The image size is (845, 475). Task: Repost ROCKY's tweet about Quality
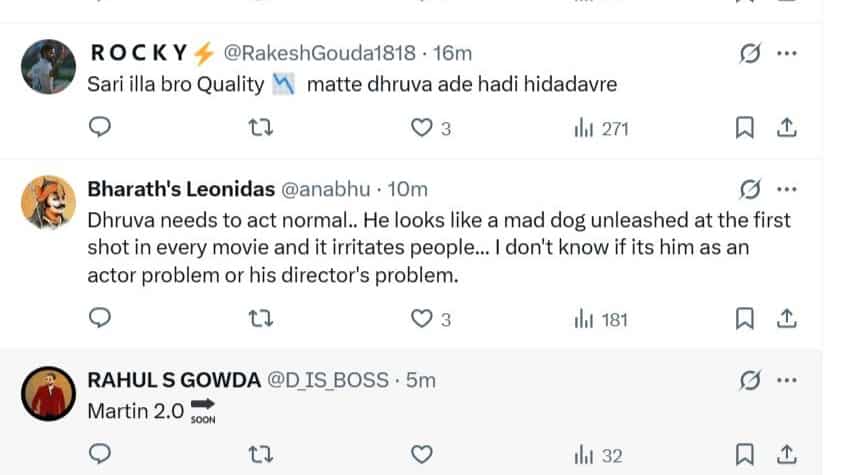(x=260, y=128)
